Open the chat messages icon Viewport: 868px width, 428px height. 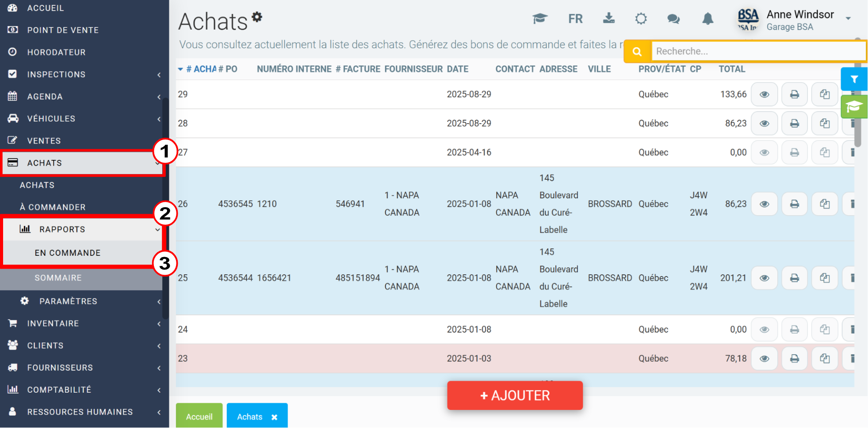pos(673,19)
